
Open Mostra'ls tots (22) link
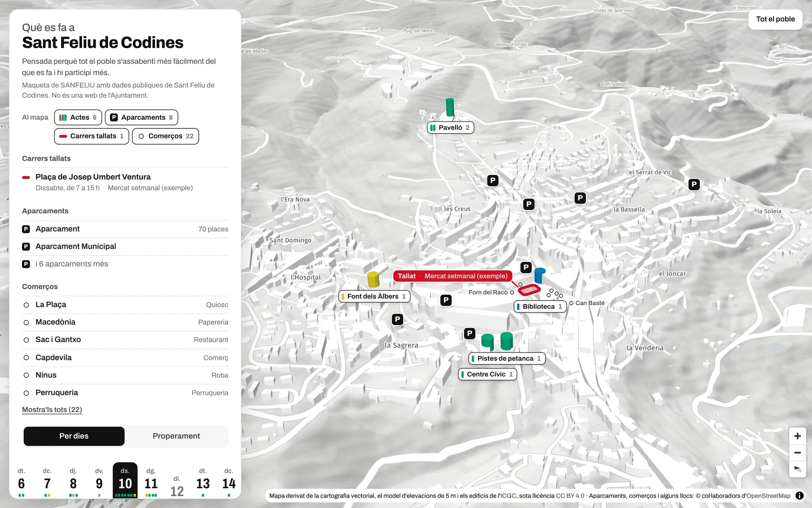click(x=52, y=409)
